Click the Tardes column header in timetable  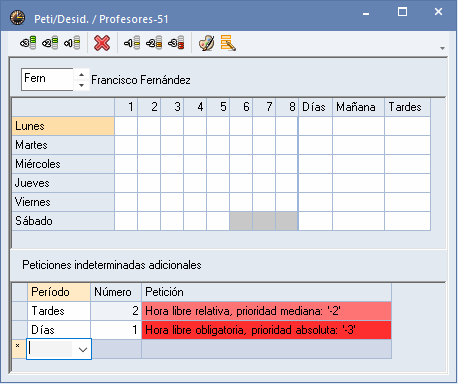tap(407, 107)
